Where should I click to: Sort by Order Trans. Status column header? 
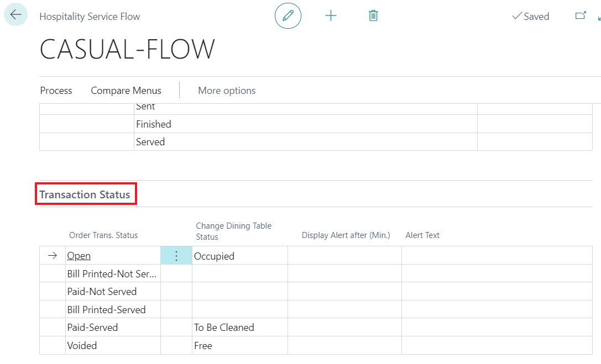(103, 235)
